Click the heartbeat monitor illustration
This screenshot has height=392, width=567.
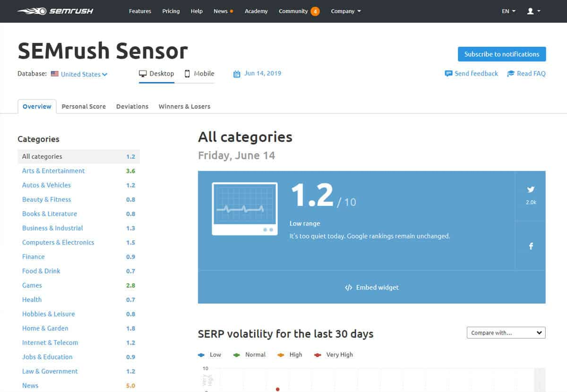tap(244, 208)
